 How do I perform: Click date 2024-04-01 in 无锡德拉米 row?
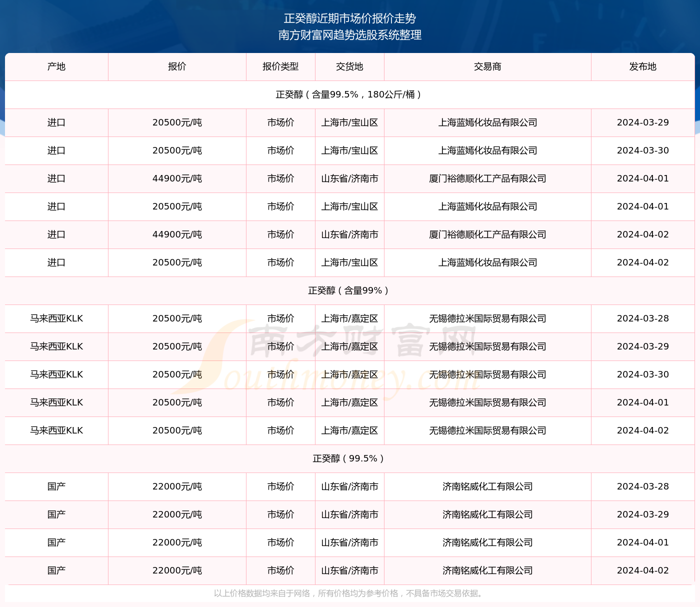[643, 402]
